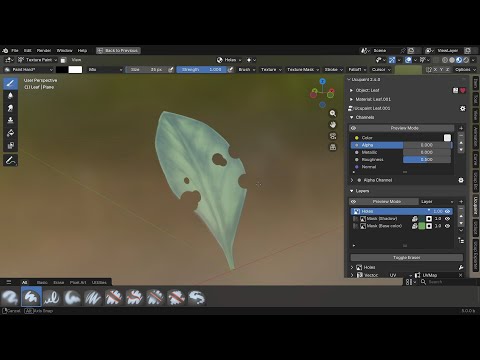This screenshot has height=360, width=480.
Task: Open the Window menu
Action: tap(64, 51)
